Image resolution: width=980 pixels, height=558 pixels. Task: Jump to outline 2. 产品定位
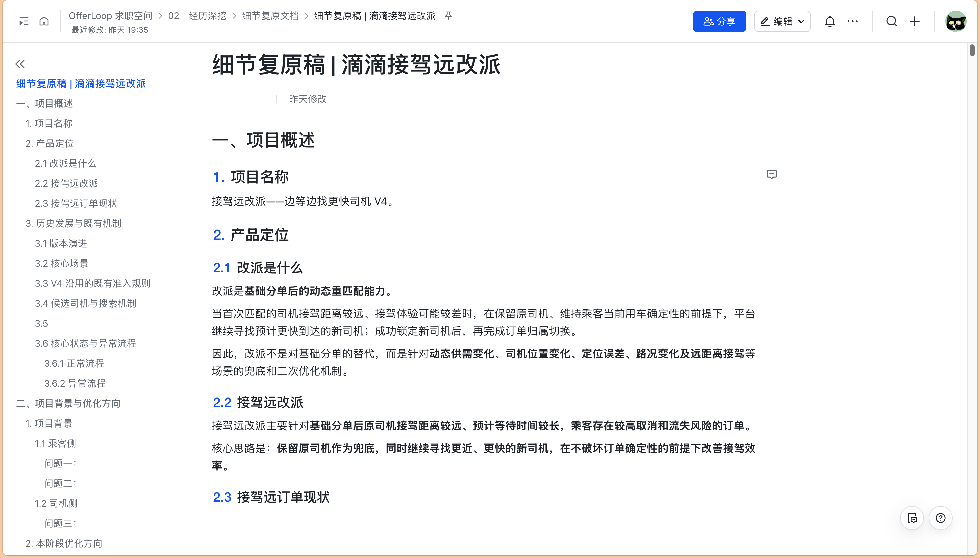[49, 143]
